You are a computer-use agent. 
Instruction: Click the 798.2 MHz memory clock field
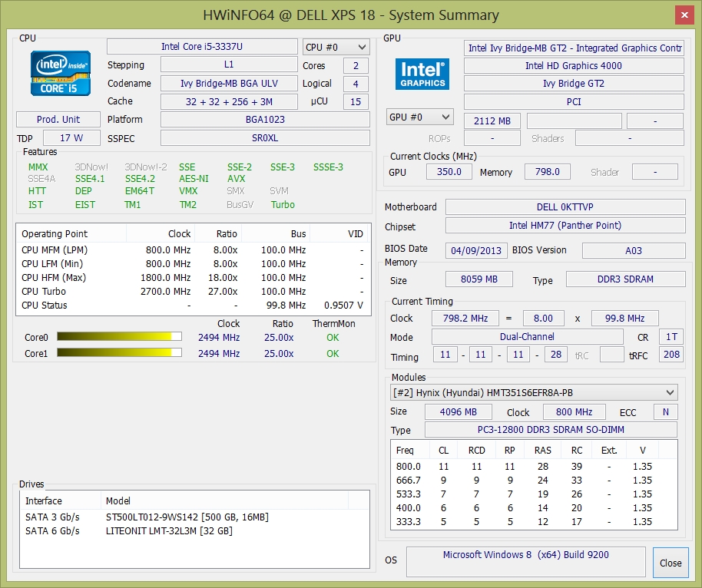tap(465, 318)
